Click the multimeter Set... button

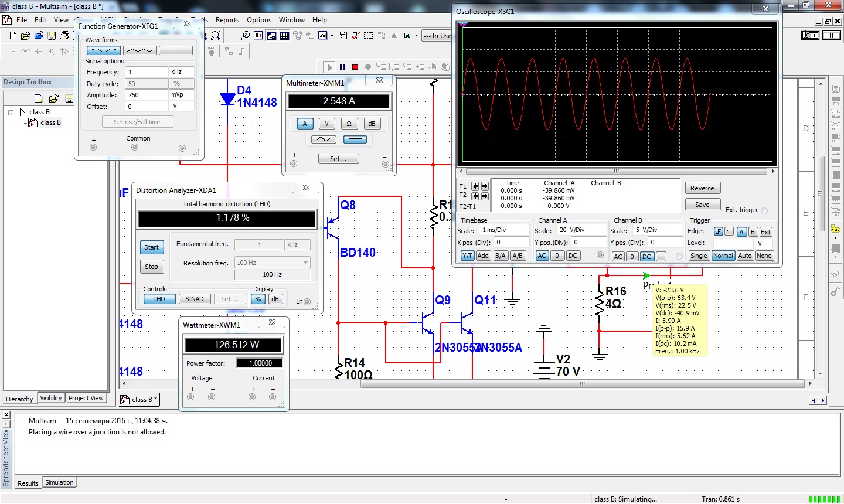point(338,159)
